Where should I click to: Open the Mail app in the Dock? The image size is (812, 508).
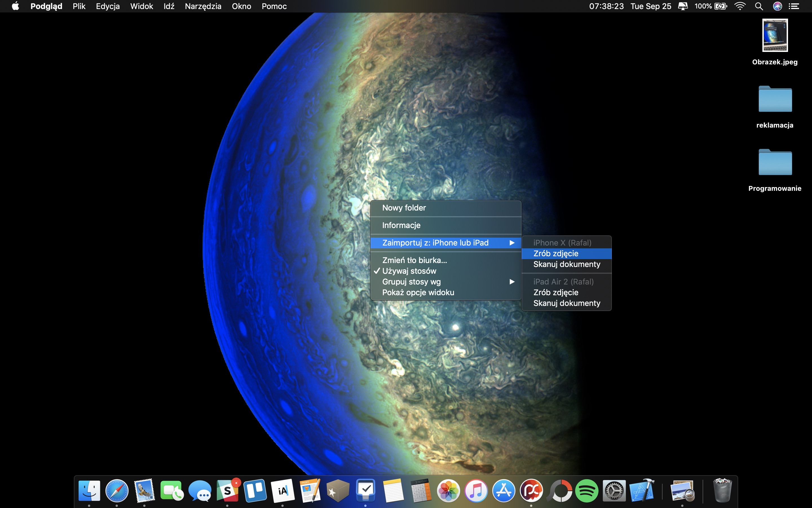coord(144,491)
